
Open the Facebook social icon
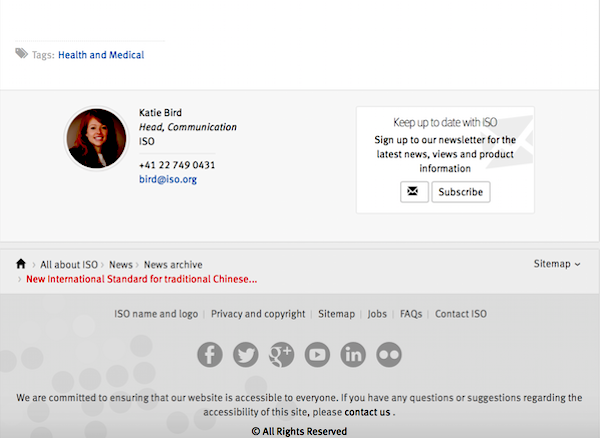click(210, 355)
